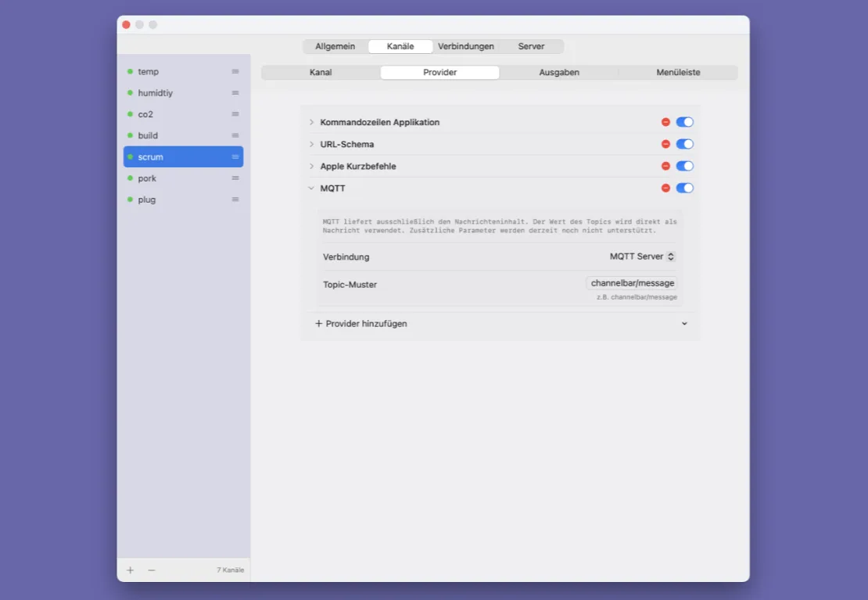
Task: Click the Topic-Muster text field
Action: 633,283
